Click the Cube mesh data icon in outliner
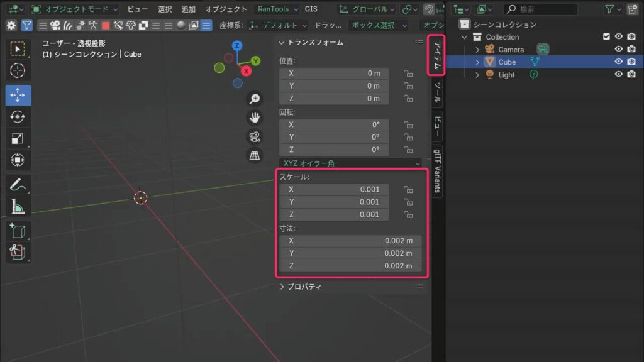 tap(535, 62)
